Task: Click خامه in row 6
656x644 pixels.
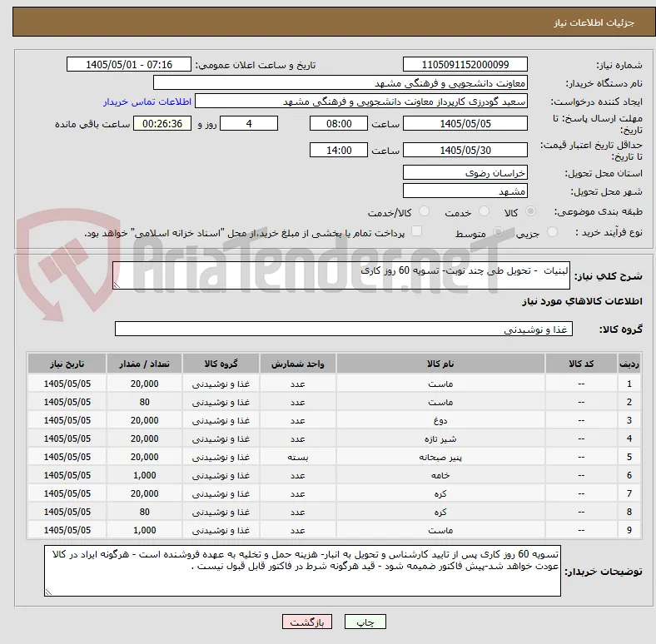Action: click(x=440, y=475)
